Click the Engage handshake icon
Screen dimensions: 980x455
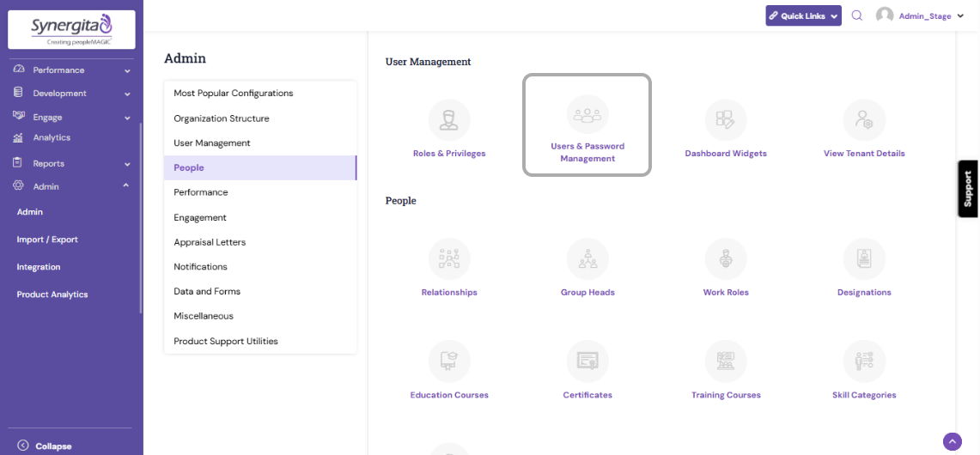[x=18, y=116]
